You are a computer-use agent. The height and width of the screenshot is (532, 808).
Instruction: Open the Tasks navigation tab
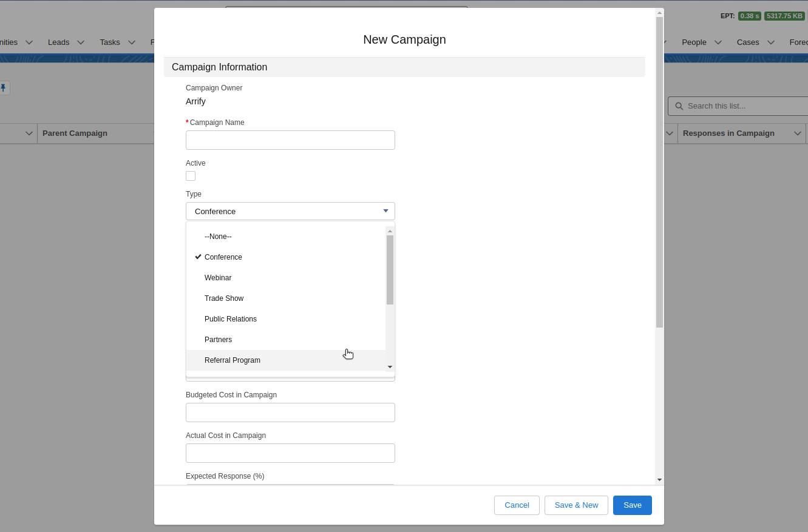pyautogui.click(x=110, y=42)
